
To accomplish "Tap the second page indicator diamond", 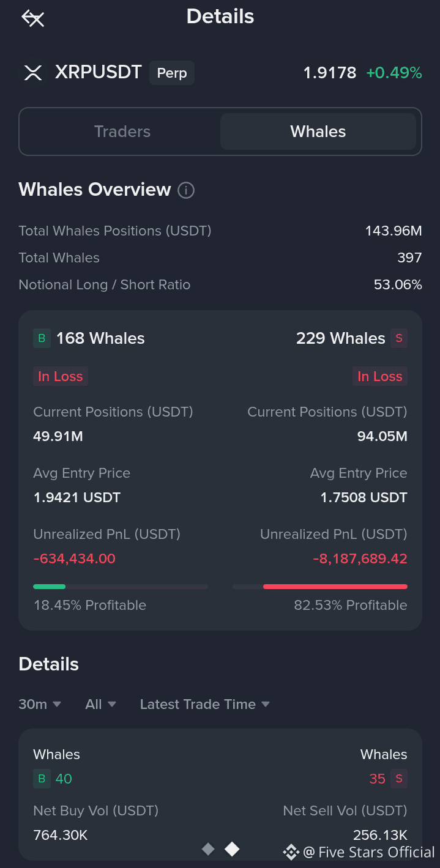I will (232, 849).
